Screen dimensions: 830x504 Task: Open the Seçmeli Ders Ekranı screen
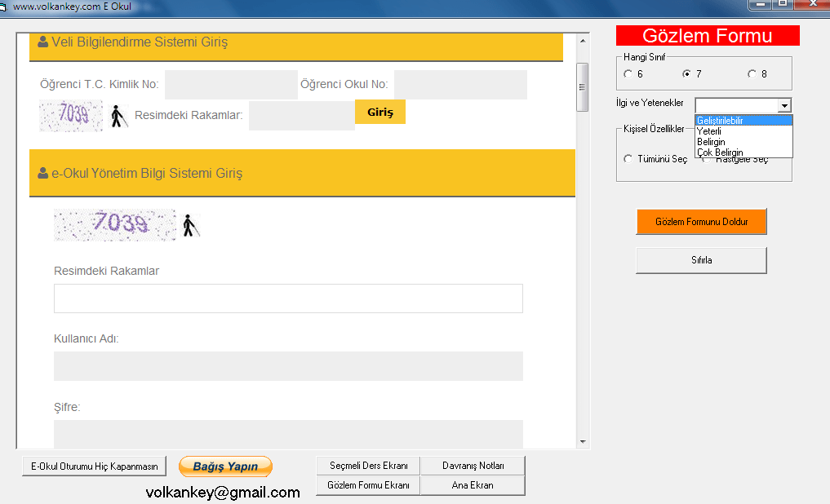(x=368, y=466)
